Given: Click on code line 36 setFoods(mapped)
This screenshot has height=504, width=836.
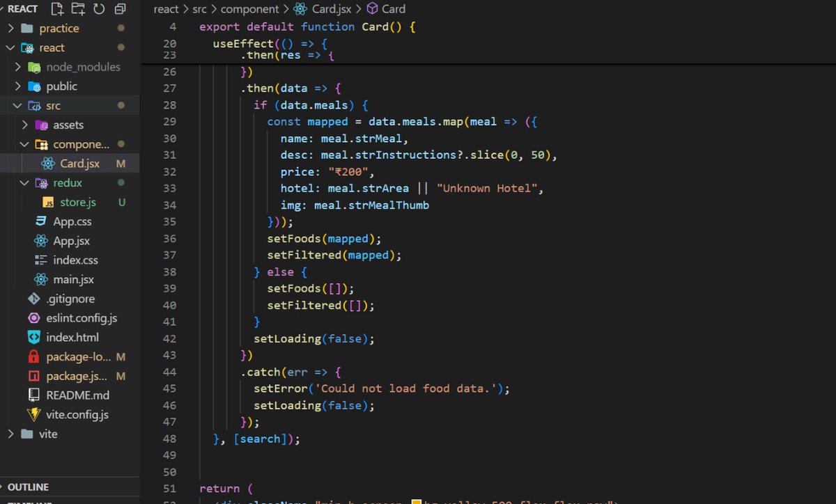Looking at the screenshot, I should (x=325, y=238).
